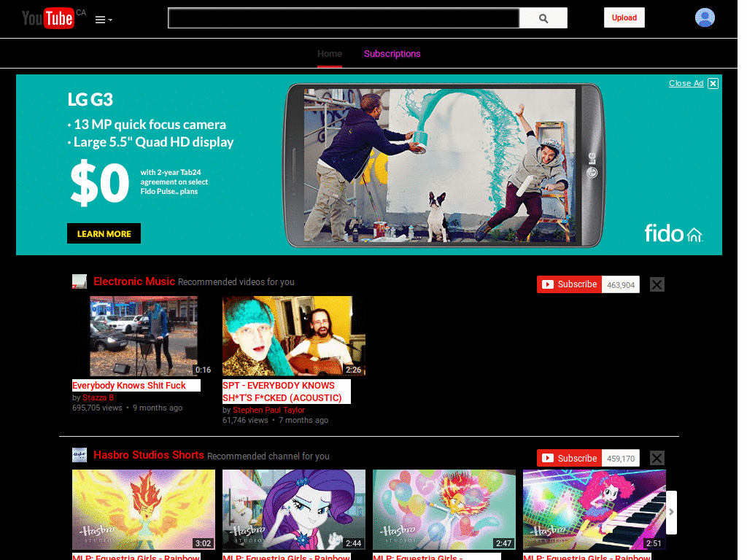Click the 695,705 views text
747x560 pixels.
(97, 408)
